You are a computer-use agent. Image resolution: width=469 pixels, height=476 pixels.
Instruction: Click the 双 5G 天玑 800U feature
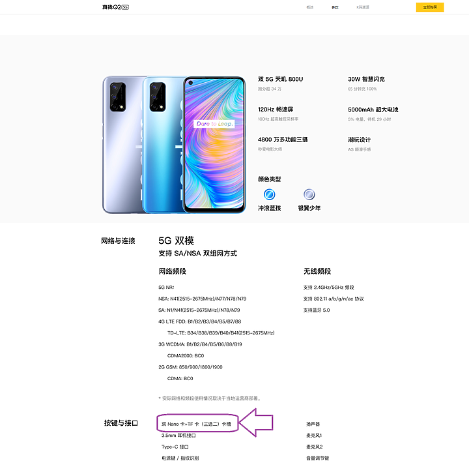[x=281, y=80]
